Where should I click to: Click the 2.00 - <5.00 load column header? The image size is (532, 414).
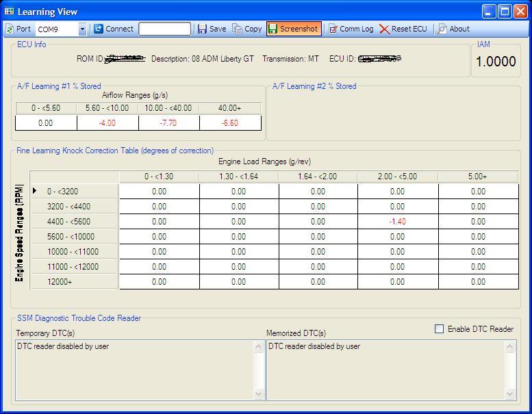[397, 177]
